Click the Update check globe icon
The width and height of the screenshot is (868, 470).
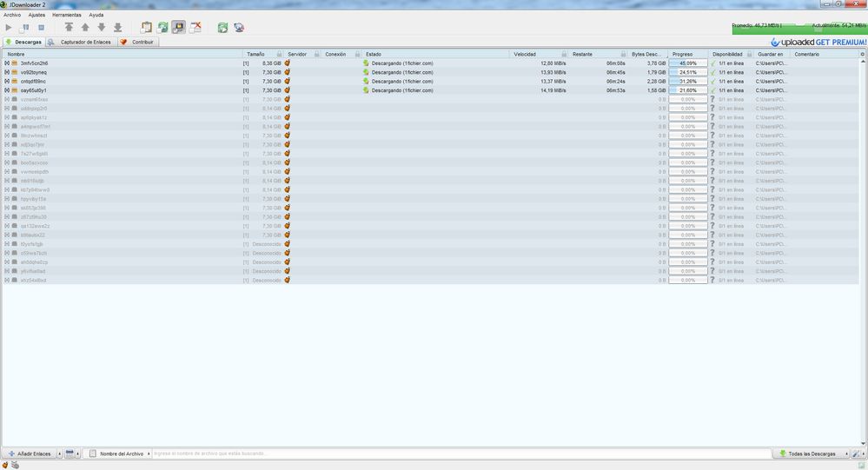pos(239,28)
